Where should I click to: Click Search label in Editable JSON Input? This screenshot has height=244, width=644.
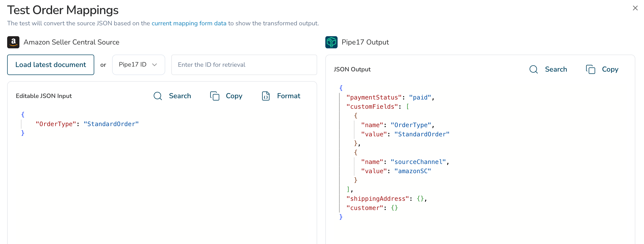[180, 96]
